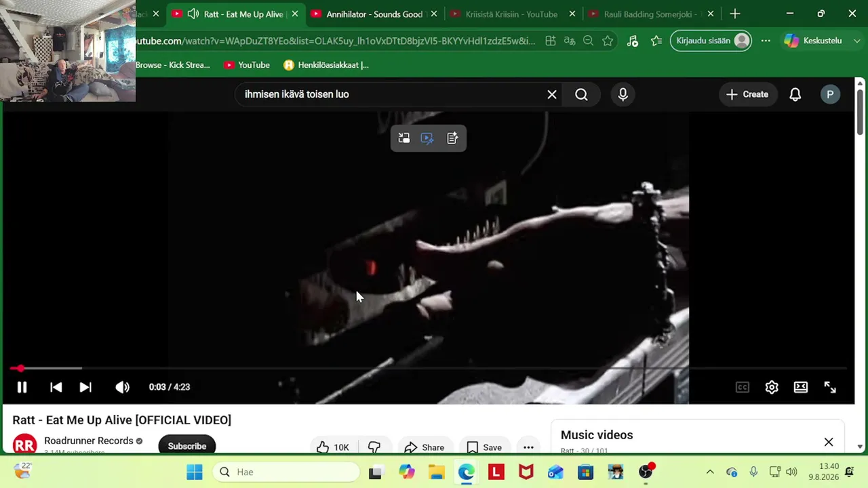The image size is (868, 488).
Task: Clear the YouTube search text
Action: click(552, 94)
